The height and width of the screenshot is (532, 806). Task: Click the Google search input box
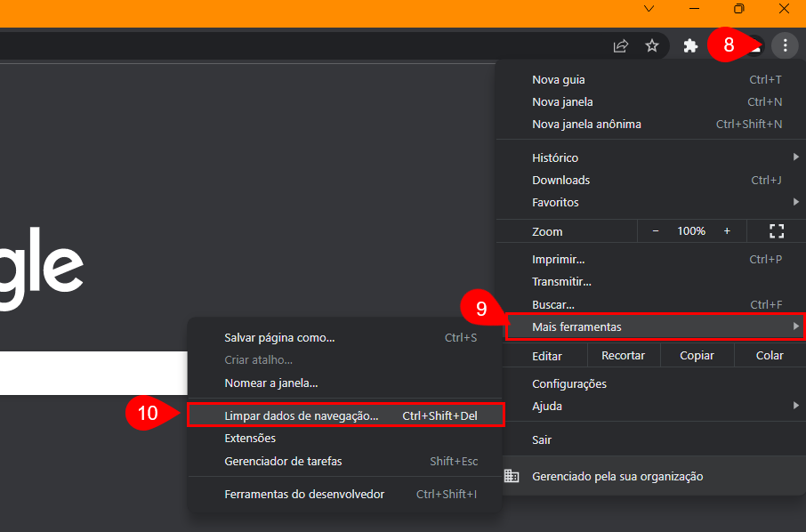(89, 373)
